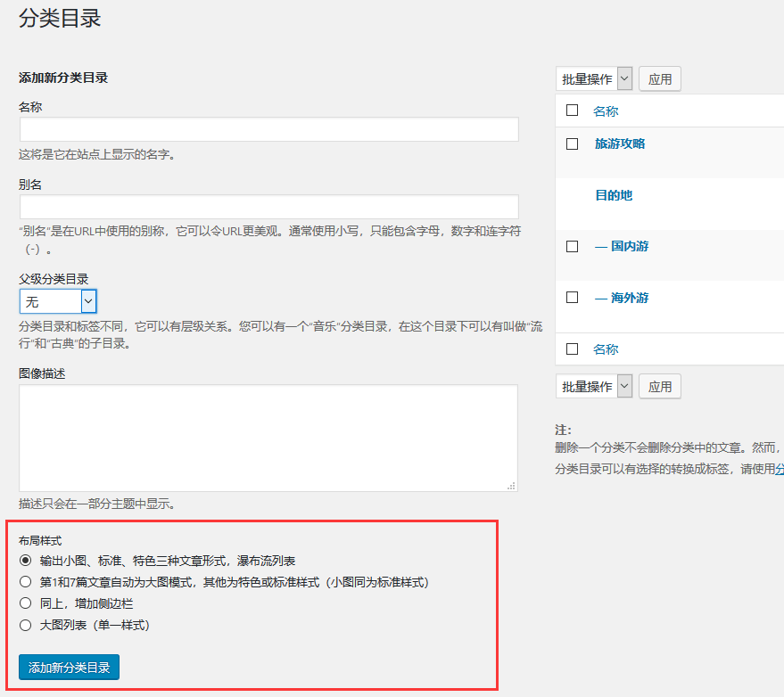Choose the 同上，增加侧边栏 radio option
This screenshot has height=697, width=784.
point(25,603)
